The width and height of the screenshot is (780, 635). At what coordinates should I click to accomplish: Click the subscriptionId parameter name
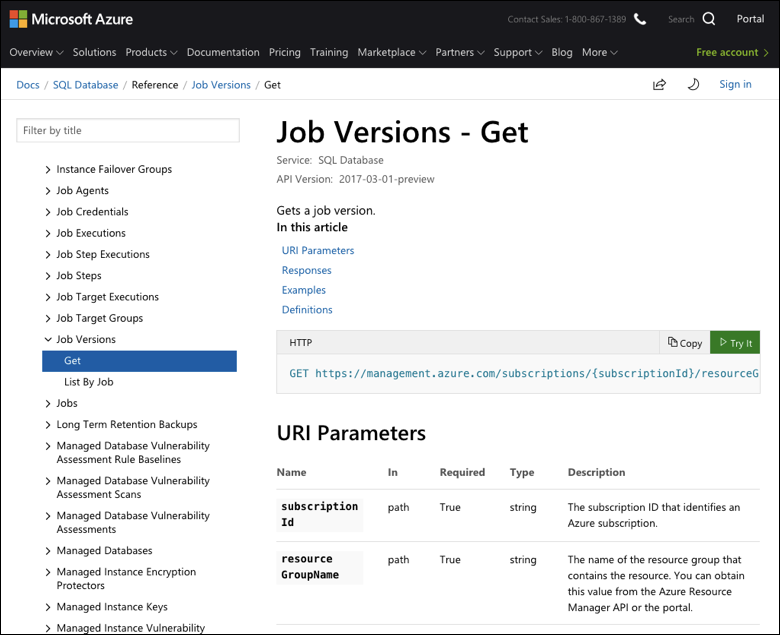pyautogui.click(x=319, y=514)
